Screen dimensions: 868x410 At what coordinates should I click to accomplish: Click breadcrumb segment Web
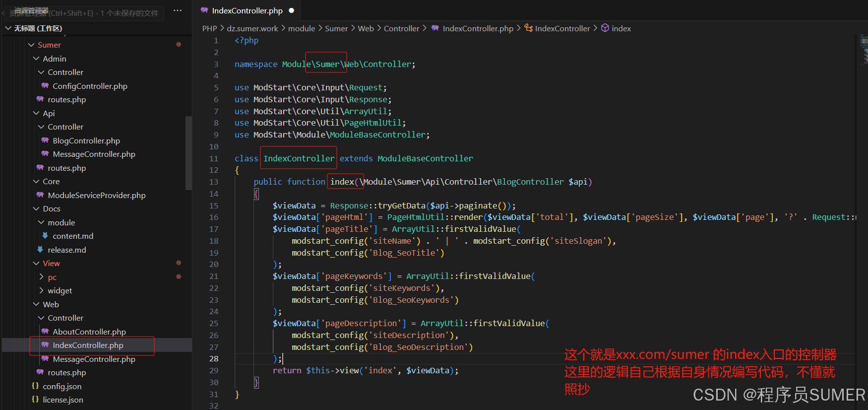[x=366, y=28]
